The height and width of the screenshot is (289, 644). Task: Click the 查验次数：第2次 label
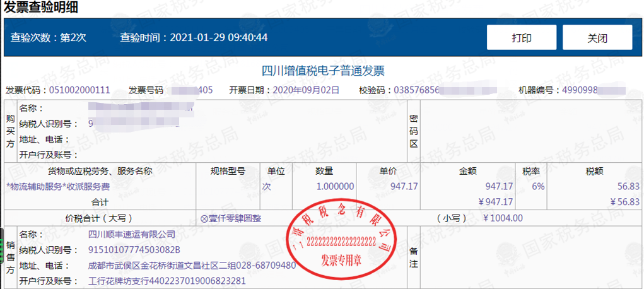tap(48, 37)
